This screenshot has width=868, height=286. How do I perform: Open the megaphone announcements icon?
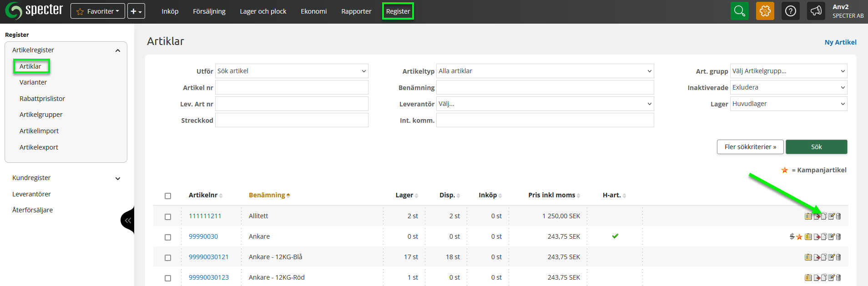pos(816,11)
